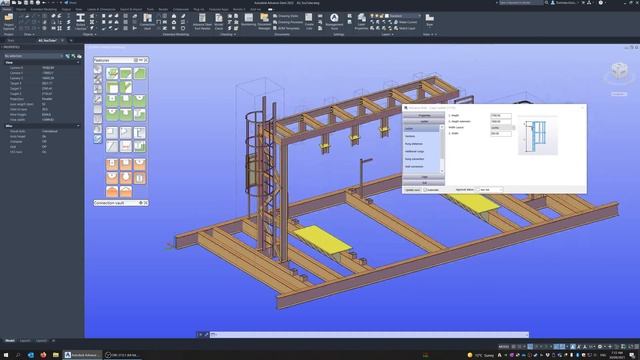Click the Update now button

coord(412,190)
